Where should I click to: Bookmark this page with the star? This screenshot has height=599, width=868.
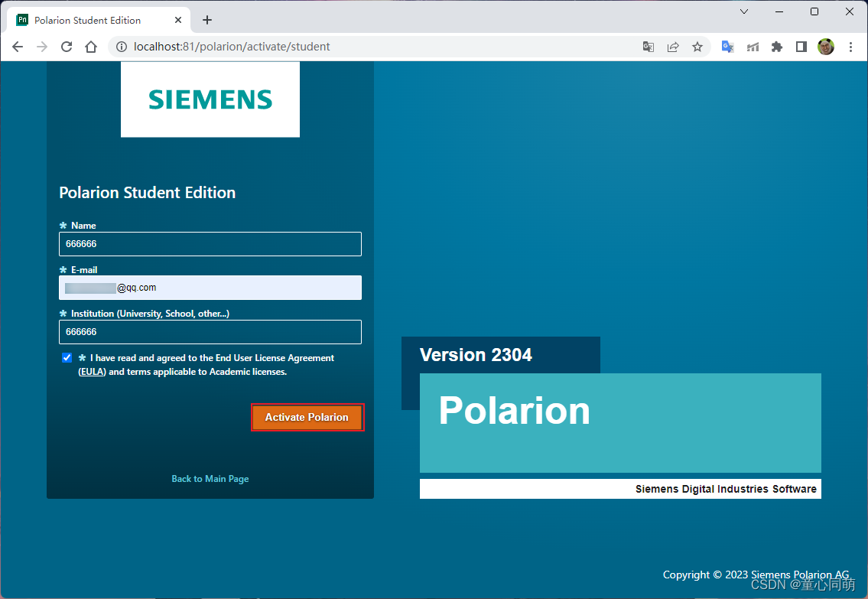tap(697, 47)
